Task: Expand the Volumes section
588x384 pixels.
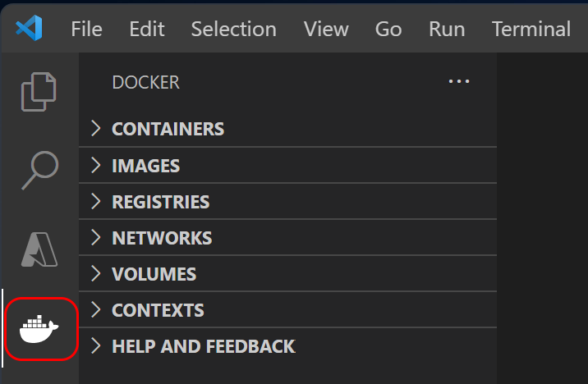Action: (x=154, y=274)
